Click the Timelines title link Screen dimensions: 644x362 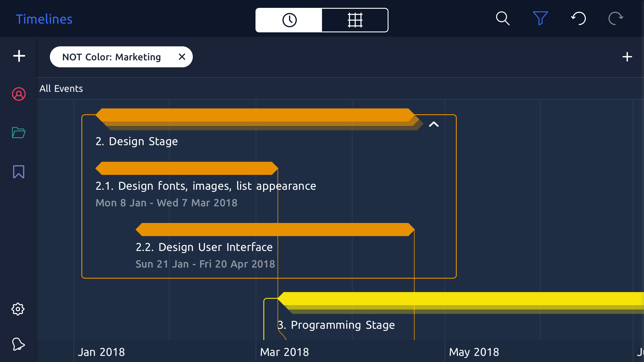(44, 19)
